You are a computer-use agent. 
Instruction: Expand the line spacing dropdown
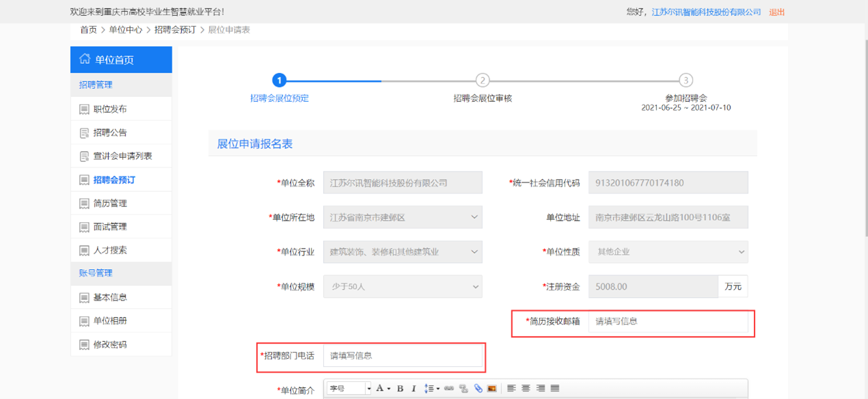point(437,389)
